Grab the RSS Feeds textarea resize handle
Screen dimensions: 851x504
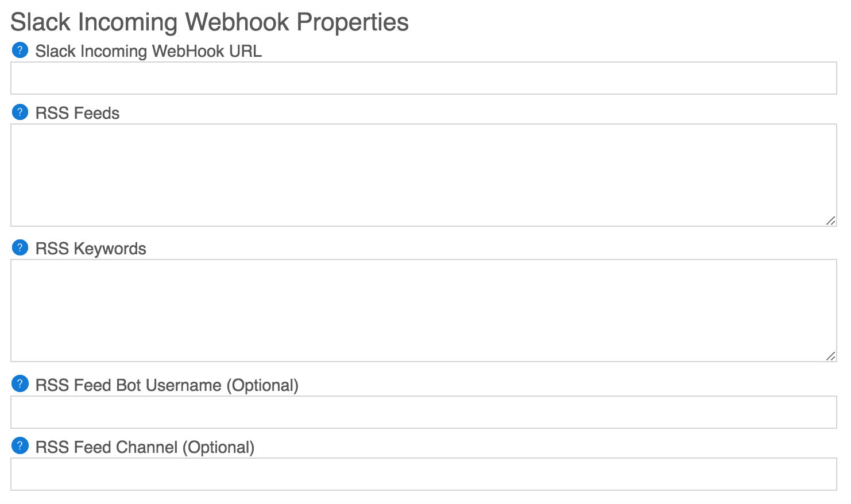pos(831,220)
